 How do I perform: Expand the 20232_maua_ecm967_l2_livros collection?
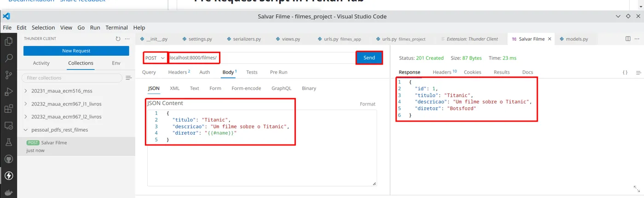tap(25, 117)
